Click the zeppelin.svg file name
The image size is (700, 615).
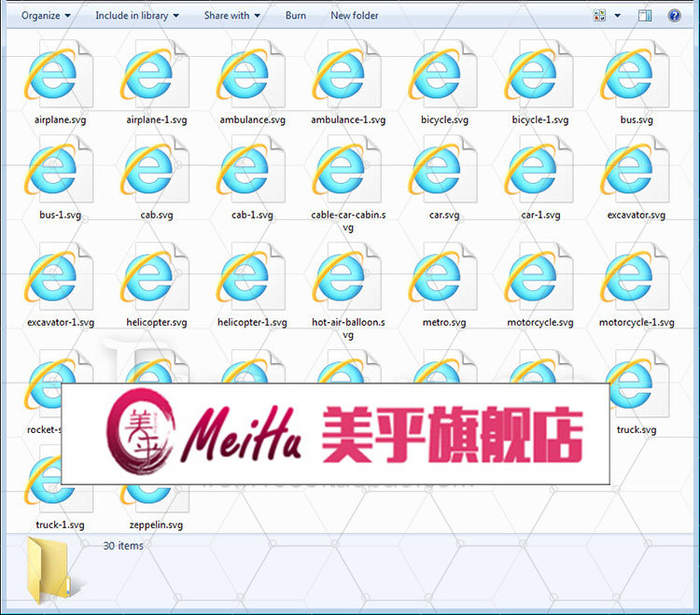(156, 524)
